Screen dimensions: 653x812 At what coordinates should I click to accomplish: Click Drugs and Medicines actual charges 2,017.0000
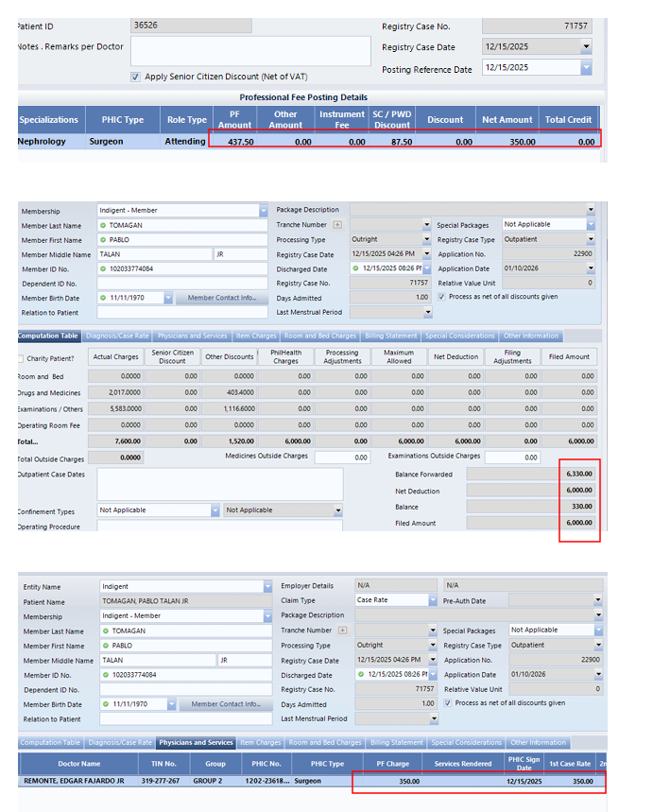[x=115, y=392]
